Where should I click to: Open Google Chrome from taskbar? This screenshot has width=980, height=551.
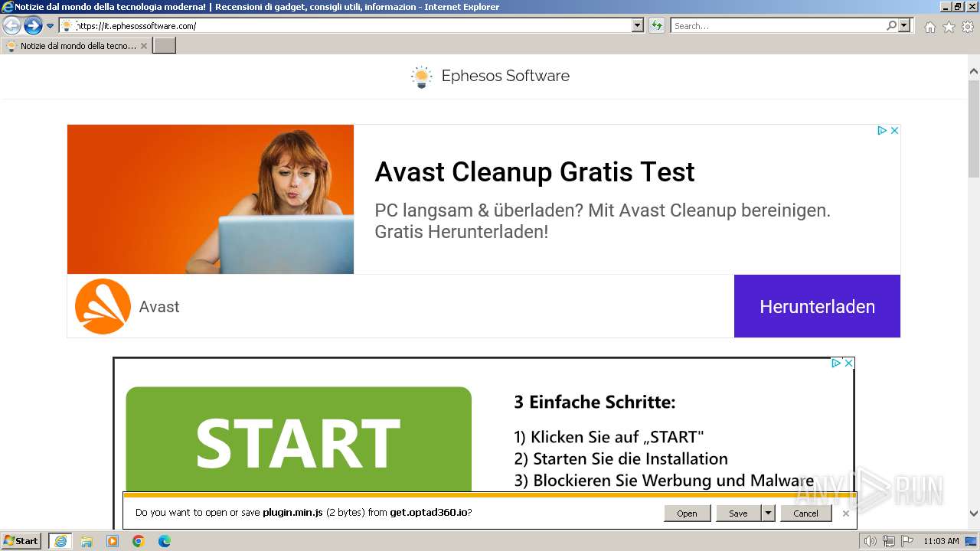139,541
